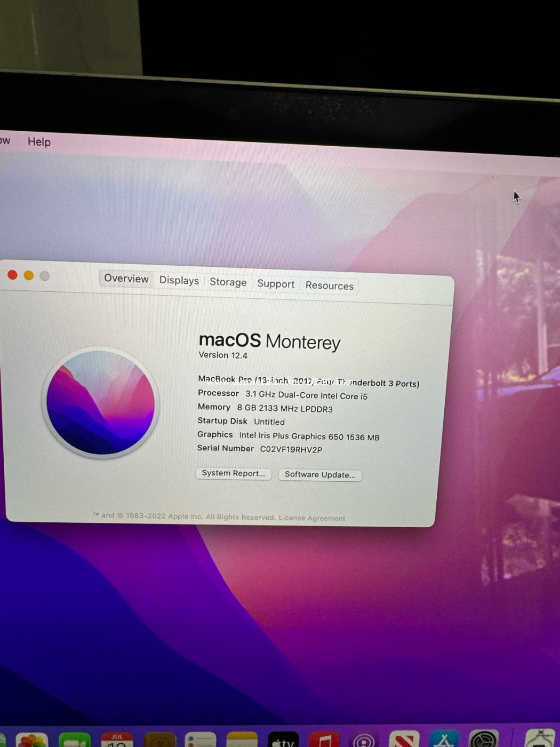Open the Calendar app in the Dock
Image resolution: width=560 pixels, height=747 pixels.
click(x=117, y=740)
